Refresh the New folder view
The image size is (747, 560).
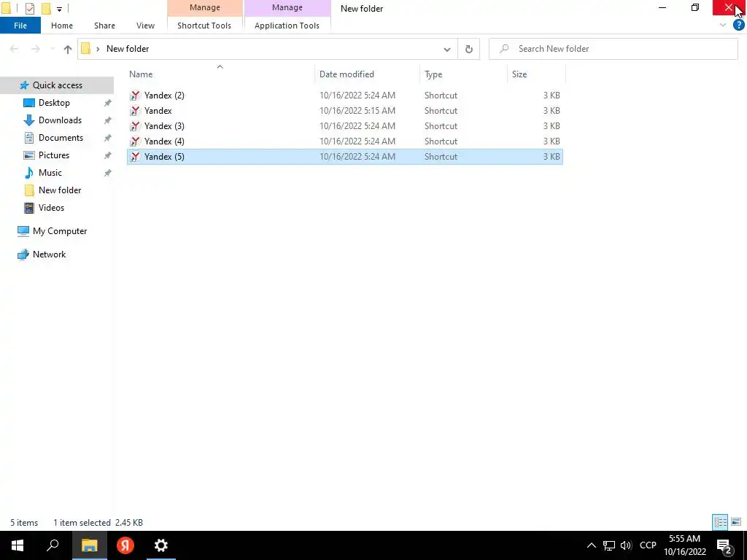(469, 49)
